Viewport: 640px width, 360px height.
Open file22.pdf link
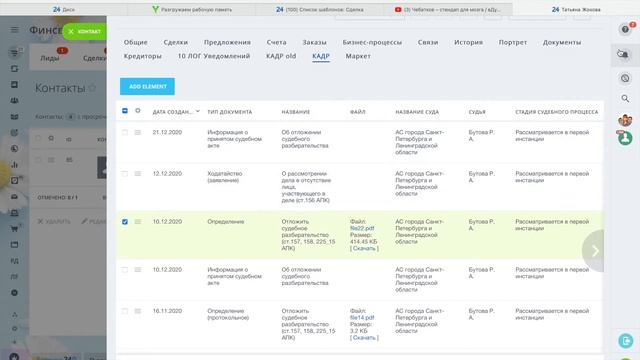point(362,229)
